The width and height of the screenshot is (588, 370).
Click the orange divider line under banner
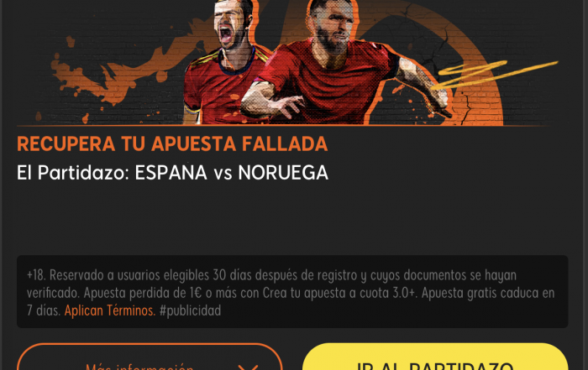tap(285, 125)
